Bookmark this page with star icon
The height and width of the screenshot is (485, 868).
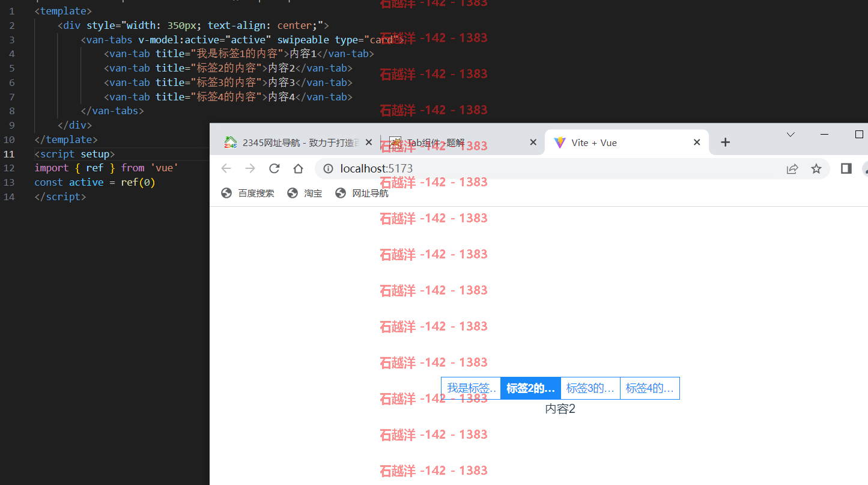coord(816,169)
